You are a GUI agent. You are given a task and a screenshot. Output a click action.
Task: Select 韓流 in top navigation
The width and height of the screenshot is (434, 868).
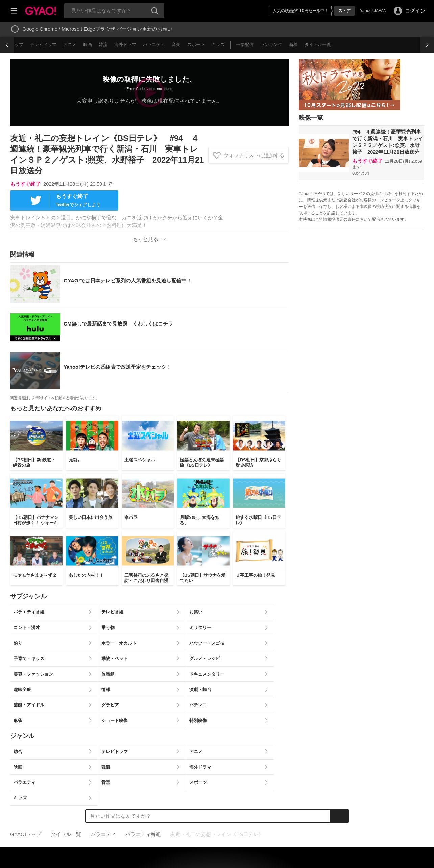[x=103, y=45]
